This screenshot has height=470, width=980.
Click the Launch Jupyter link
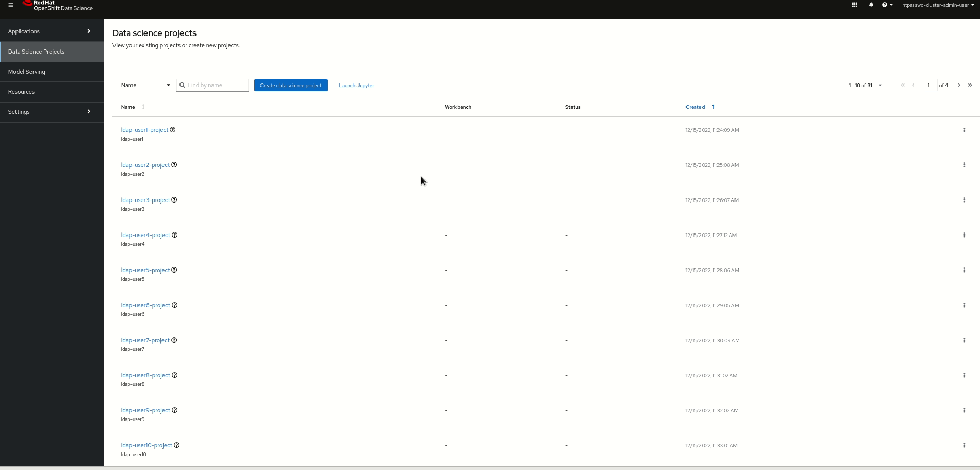pyautogui.click(x=356, y=86)
